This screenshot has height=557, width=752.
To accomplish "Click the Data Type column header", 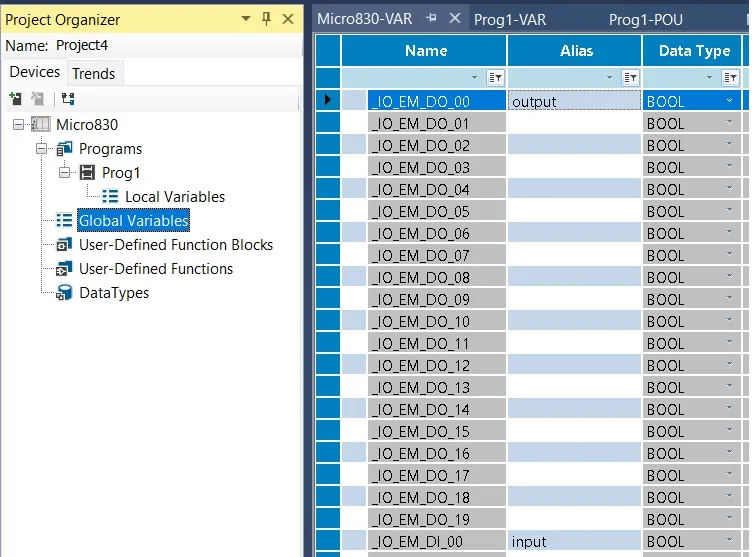I will pos(692,50).
